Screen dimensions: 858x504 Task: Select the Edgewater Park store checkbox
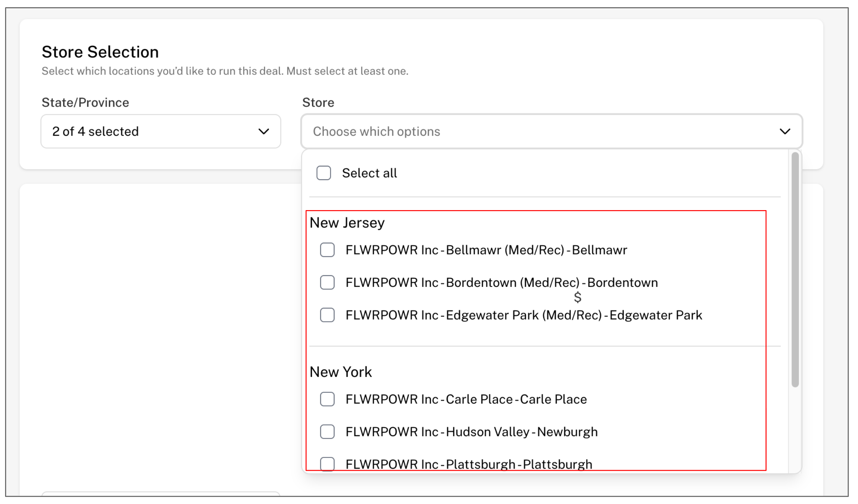click(x=327, y=315)
